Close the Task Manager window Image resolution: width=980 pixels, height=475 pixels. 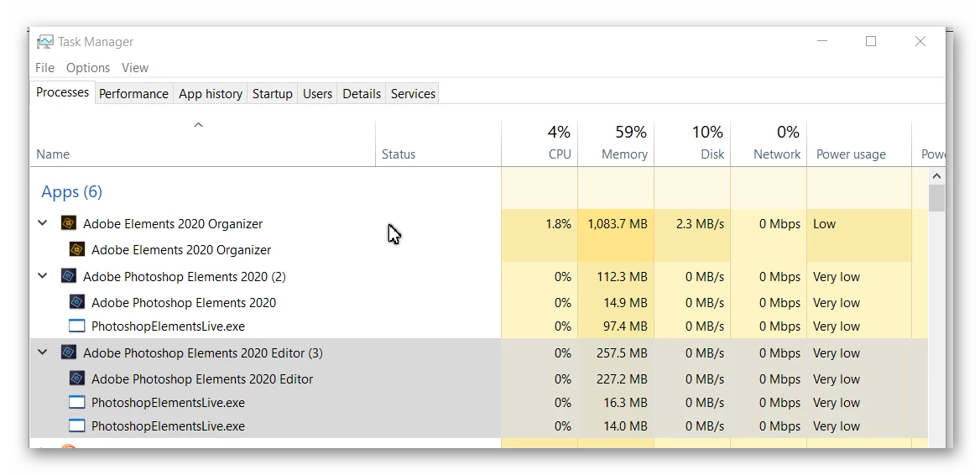click(920, 41)
